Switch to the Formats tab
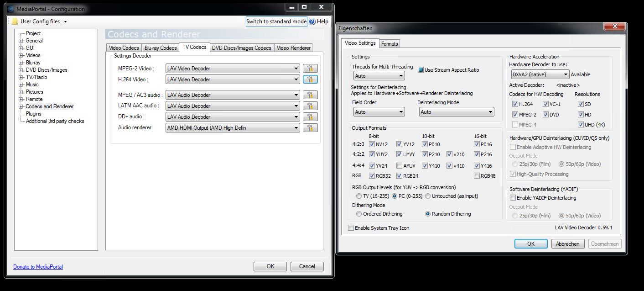Viewport: 644px width, 291px height. (390, 44)
